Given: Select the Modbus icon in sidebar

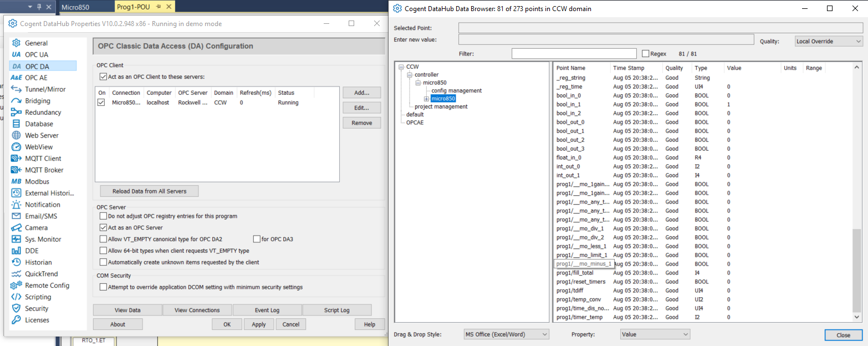Looking at the screenshot, I should (x=16, y=182).
